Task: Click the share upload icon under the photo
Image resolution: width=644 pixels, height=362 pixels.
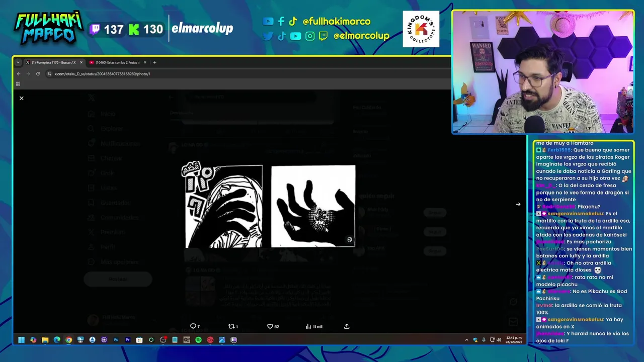Action: point(347,326)
